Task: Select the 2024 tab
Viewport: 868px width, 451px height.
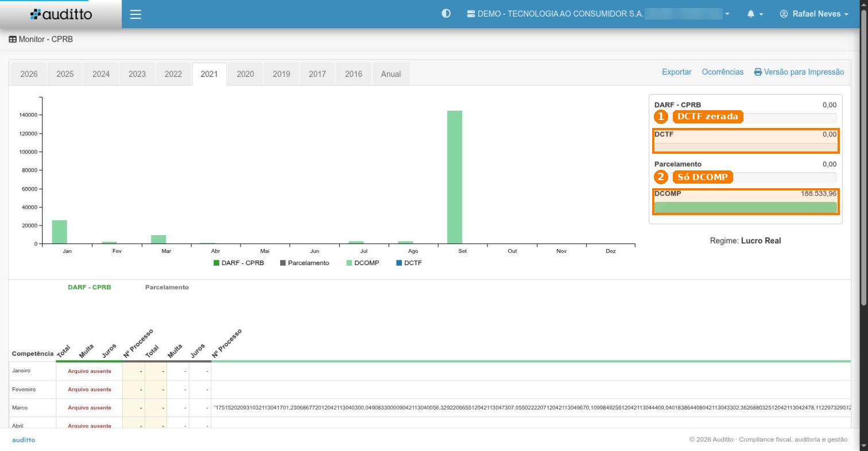Action: 101,74
